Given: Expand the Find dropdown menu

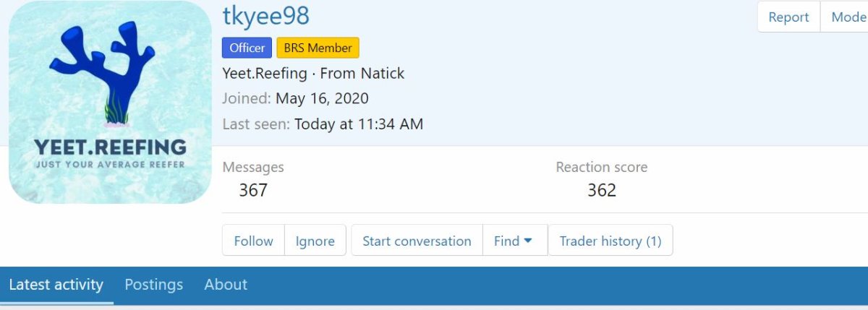Looking at the screenshot, I should 514,241.
